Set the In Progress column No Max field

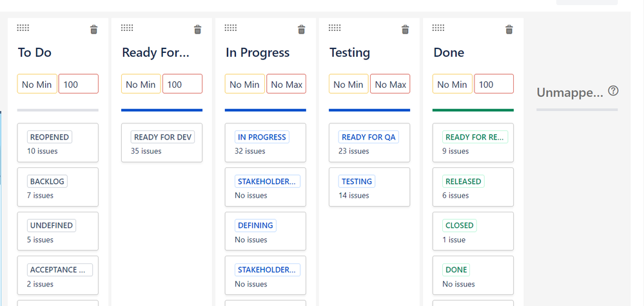pyautogui.click(x=286, y=84)
